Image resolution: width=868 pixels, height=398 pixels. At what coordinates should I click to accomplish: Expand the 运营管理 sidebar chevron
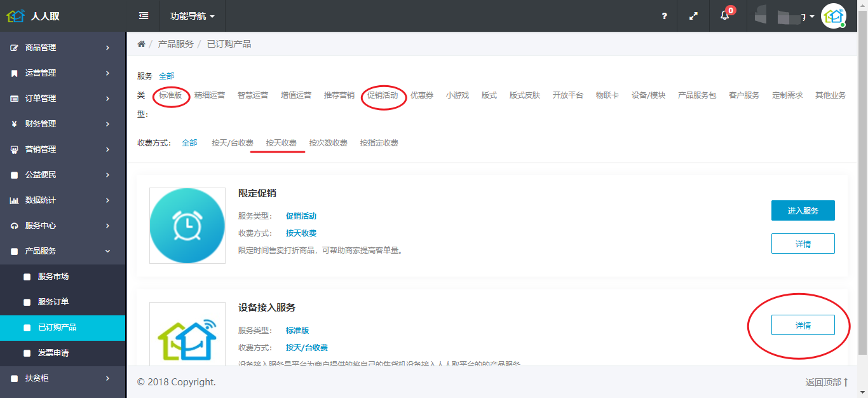tap(107, 73)
